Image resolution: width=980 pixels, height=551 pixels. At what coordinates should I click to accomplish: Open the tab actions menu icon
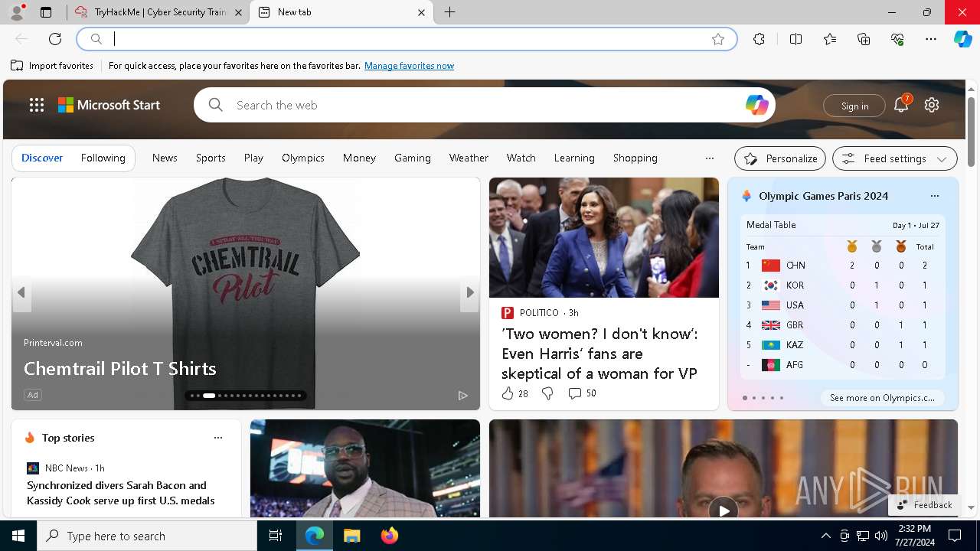46,12
